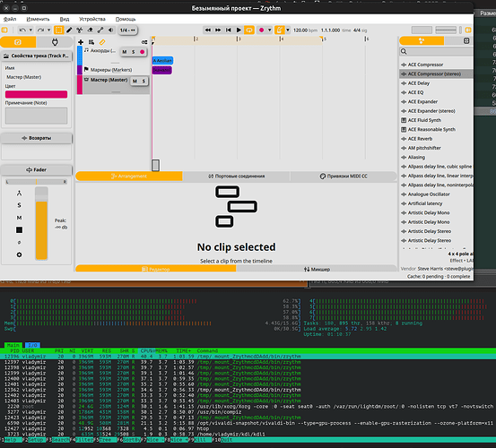
Task: Select the Eraser tool
Action: [90, 30]
